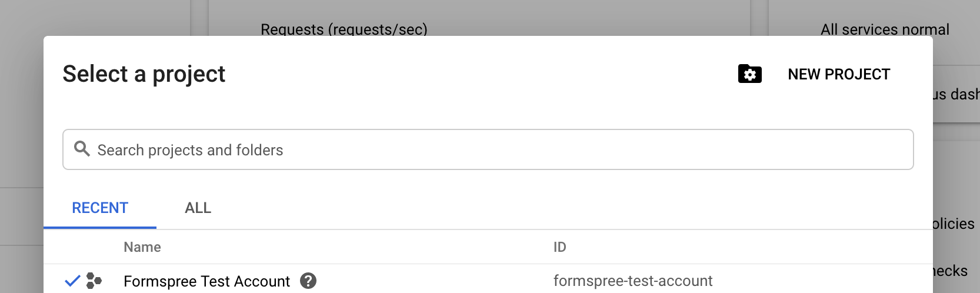Switch to the RECENT tab
Viewport: 980px width, 293px height.
pyautogui.click(x=100, y=208)
